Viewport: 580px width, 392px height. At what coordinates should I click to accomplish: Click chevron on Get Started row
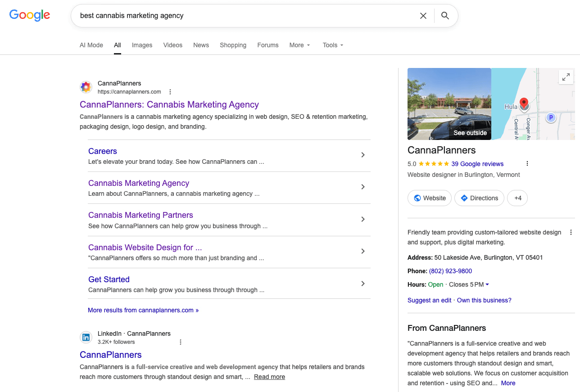click(x=363, y=284)
